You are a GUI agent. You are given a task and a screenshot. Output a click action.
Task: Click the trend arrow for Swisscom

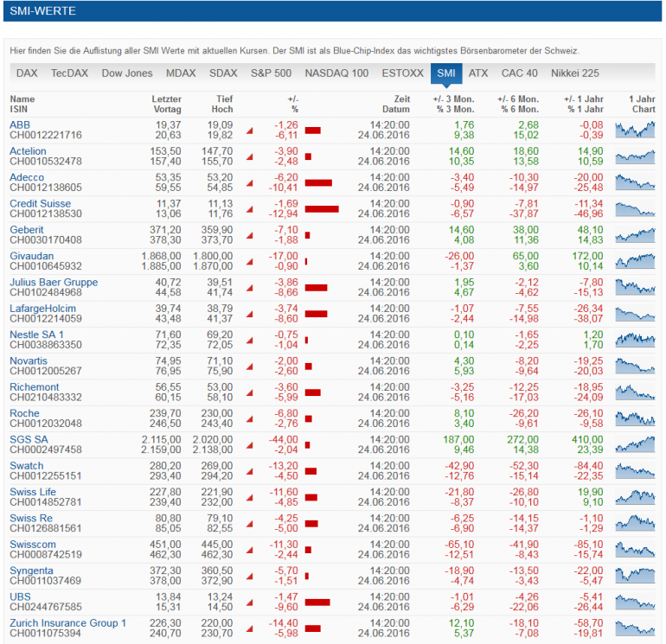(250, 550)
